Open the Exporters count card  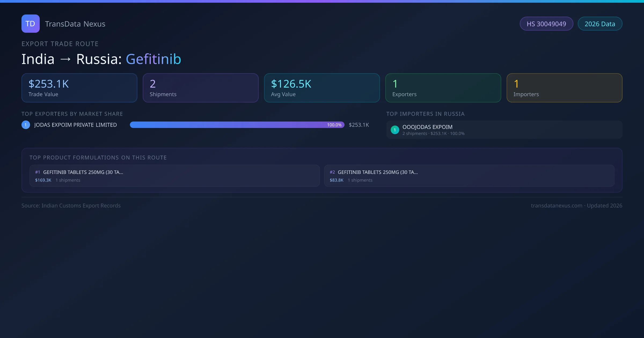click(x=443, y=88)
